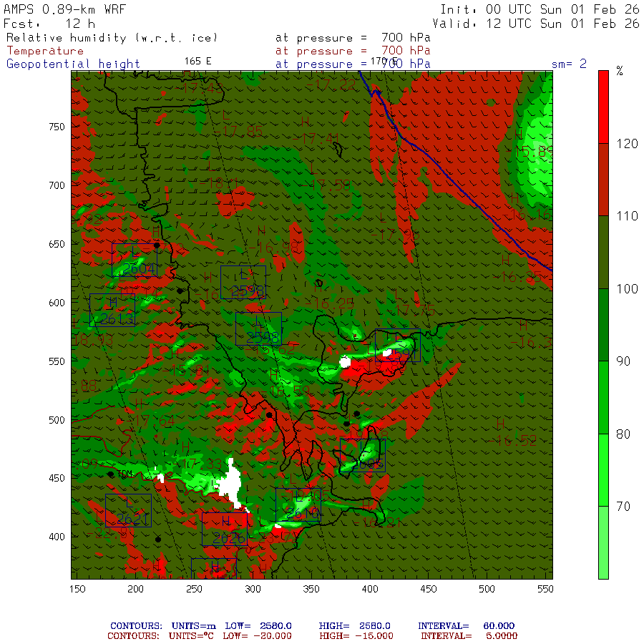
Task: Click the 'TDN' station label on the map
Action: 125,474
